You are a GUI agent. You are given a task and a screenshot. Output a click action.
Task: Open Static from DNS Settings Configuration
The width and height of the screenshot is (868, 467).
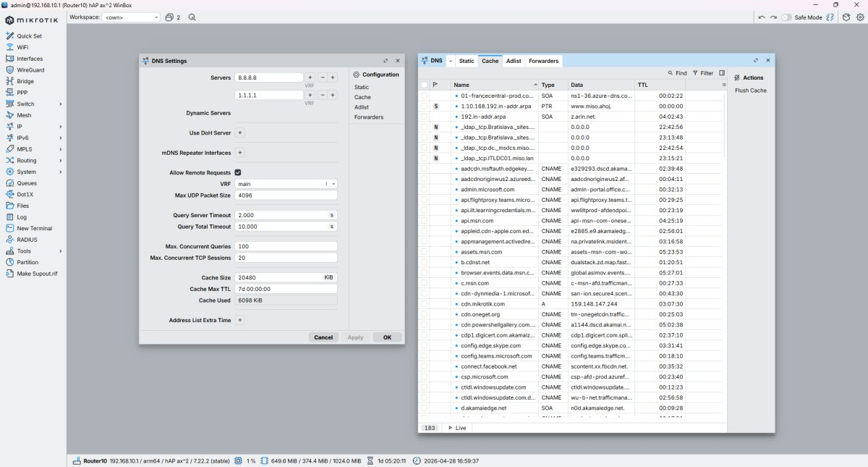pyautogui.click(x=362, y=87)
